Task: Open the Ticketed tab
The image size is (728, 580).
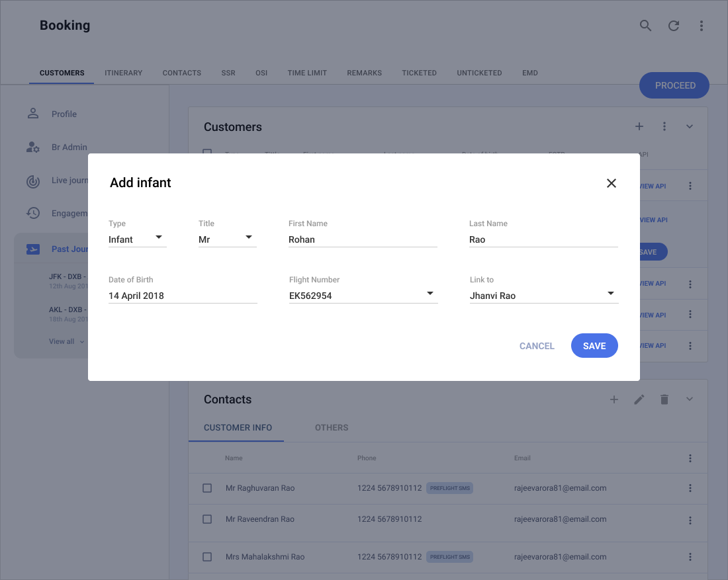Action: pos(419,73)
